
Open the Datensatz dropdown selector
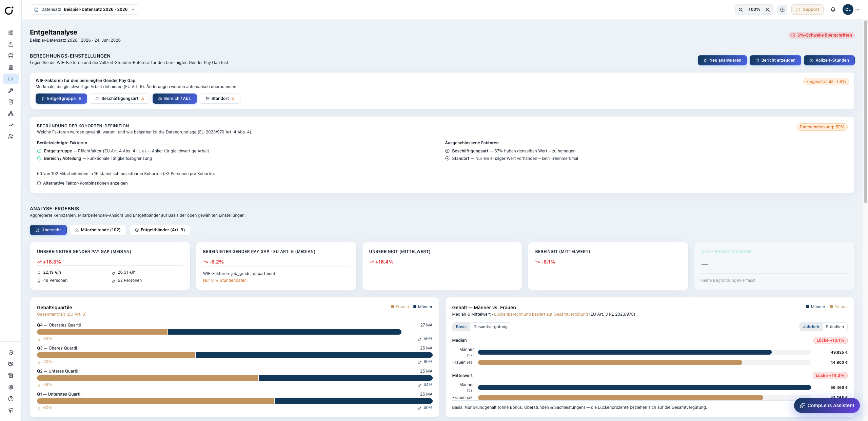pos(84,9)
